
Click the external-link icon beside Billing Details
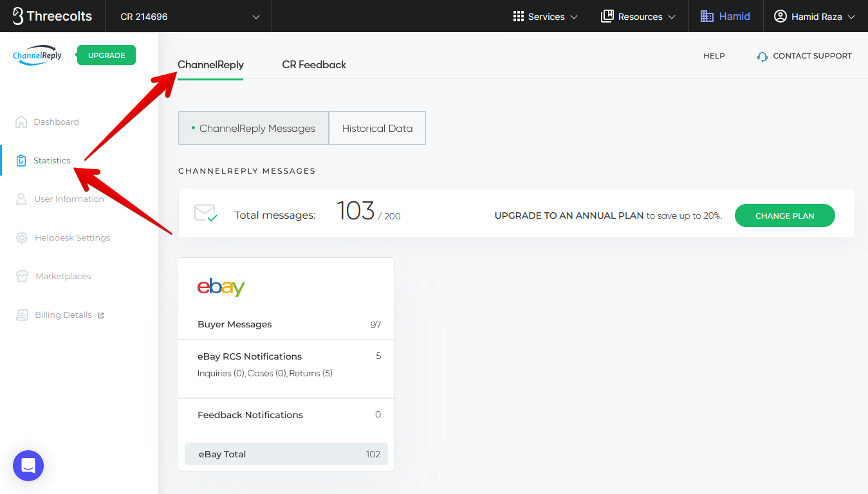(x=100, y=315)
